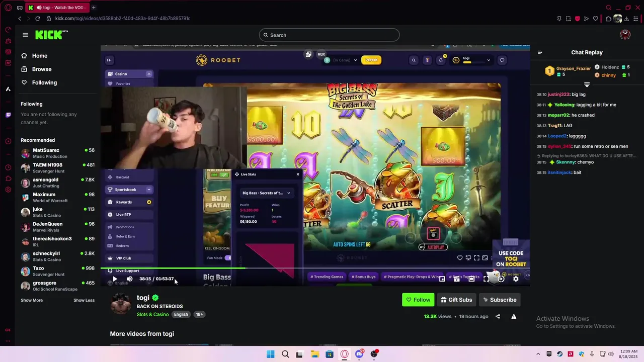The height and width of the screenshot is (362, 644).
Task: Subscribe to togi
Action: (x=500, y=300)
